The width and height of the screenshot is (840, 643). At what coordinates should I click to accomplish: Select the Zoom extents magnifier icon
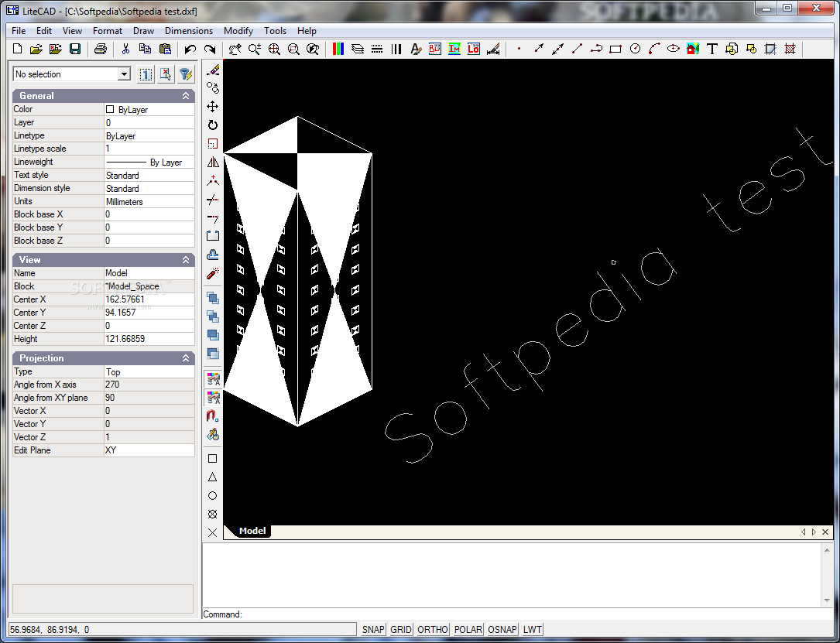click(x=274, y=50)
